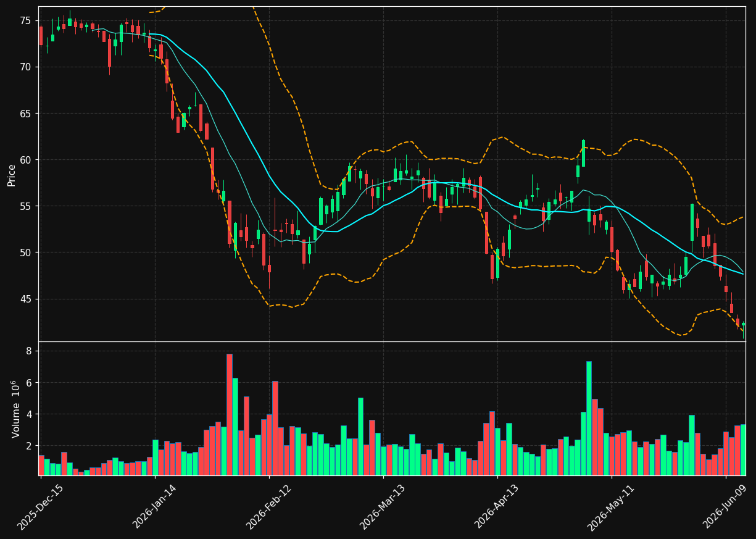Image resolution: width=756 pixels, height=539 pixels.
Task: Click price axis tick 50
Action: click(x=26, y=253)
